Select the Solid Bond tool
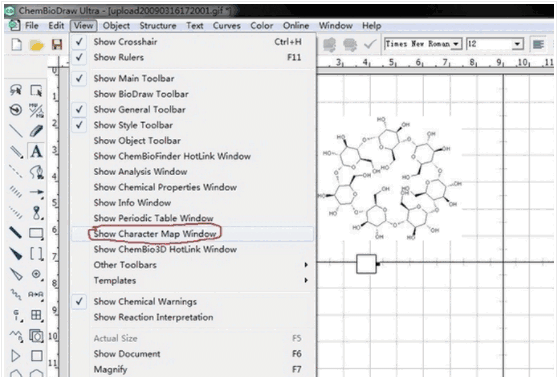This screenshot has height=377, width=557. point(16,131)
